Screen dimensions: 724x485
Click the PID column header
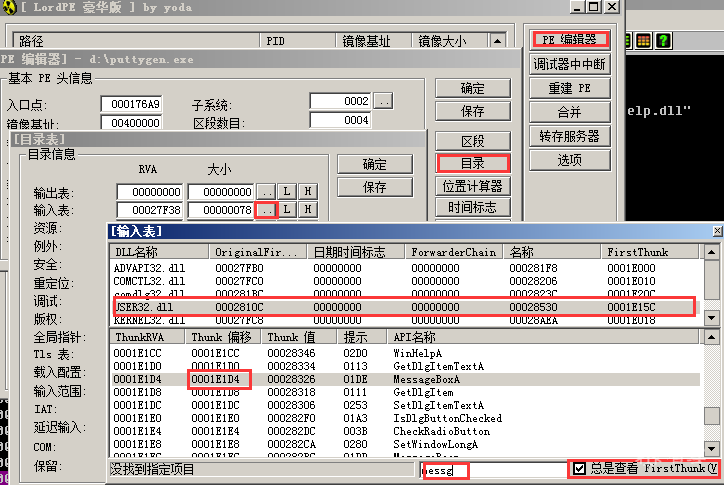(x=297, y=41)
